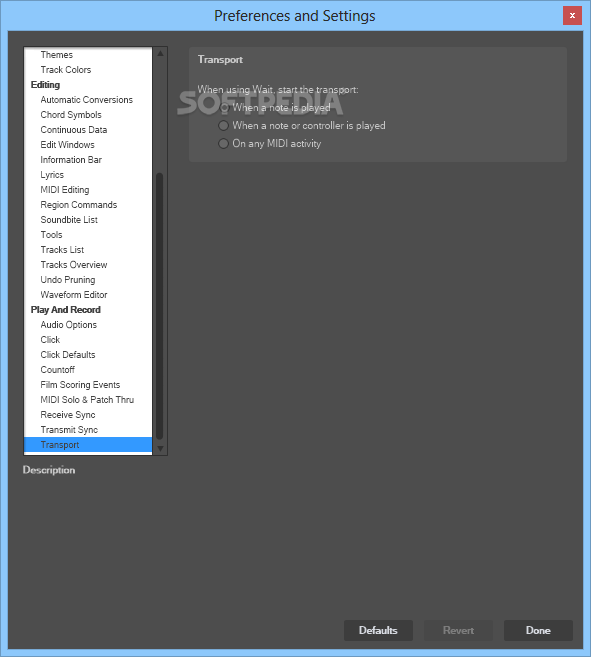Open Audio Options preferences
Viewport: 591px width, 657px height.
[x=88, y=325]
